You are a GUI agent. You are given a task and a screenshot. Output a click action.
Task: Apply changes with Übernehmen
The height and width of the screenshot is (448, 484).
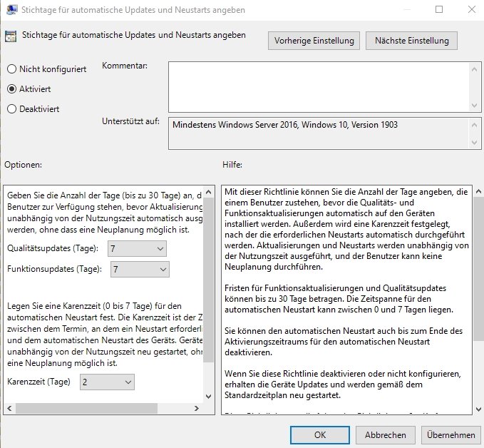(451, 435)
